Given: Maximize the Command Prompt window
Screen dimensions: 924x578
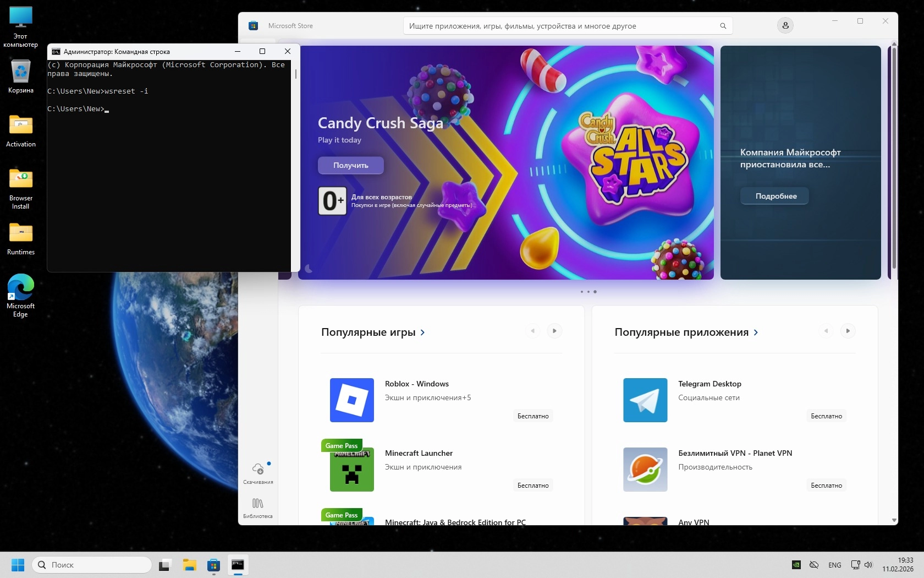Looking at the screenshot, I should tap(262, 51).
